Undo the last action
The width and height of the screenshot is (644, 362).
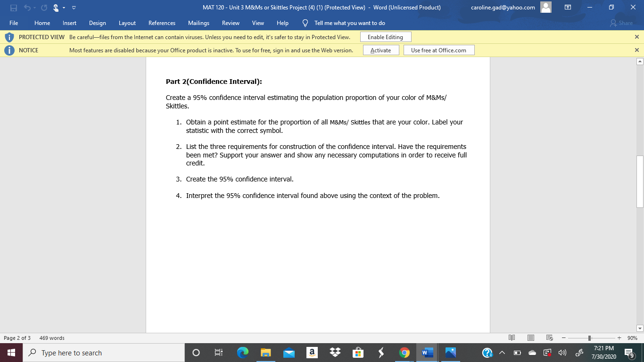[27, 7]
